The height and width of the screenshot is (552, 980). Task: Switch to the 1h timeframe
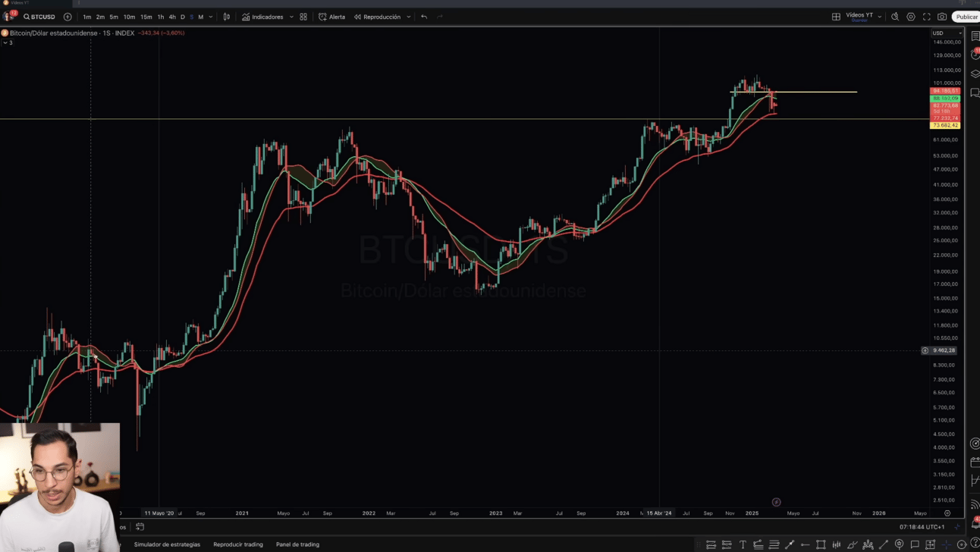(161, 17)
